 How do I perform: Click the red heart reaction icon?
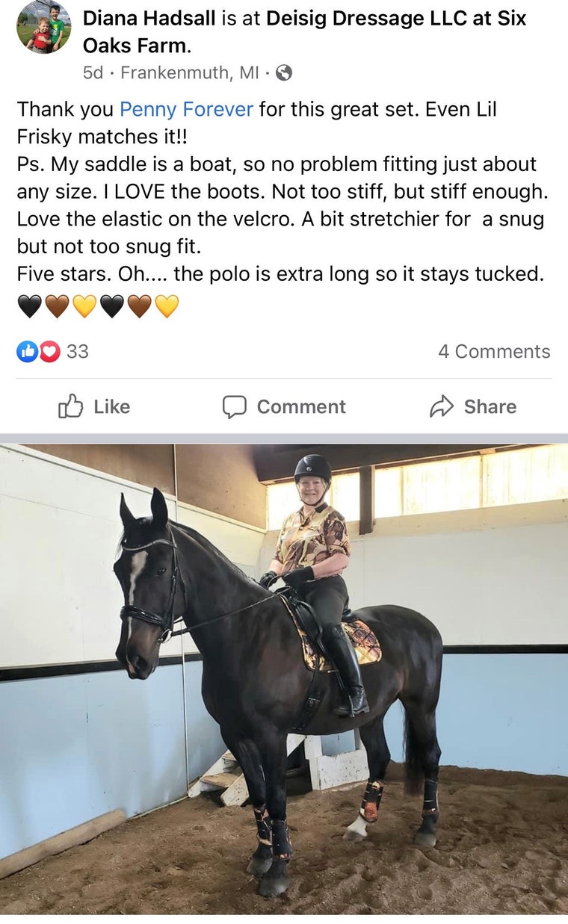pos(49,351)
